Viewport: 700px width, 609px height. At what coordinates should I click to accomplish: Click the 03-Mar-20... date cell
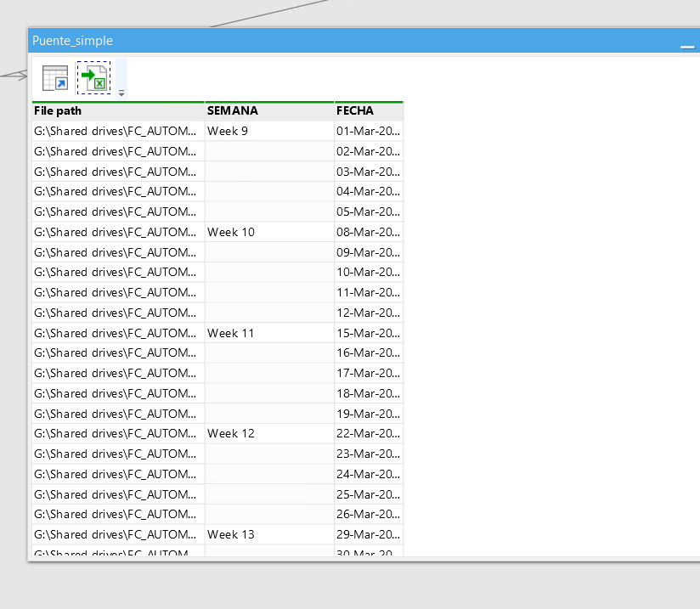369,172
